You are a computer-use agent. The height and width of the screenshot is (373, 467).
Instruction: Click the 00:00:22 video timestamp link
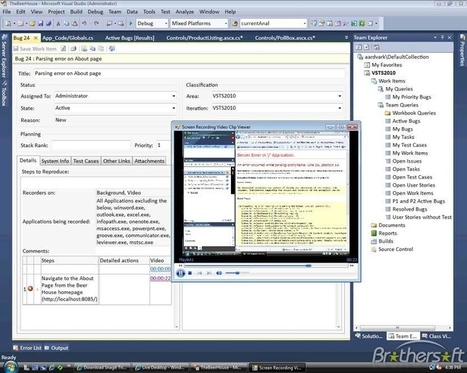pos(160,279)
